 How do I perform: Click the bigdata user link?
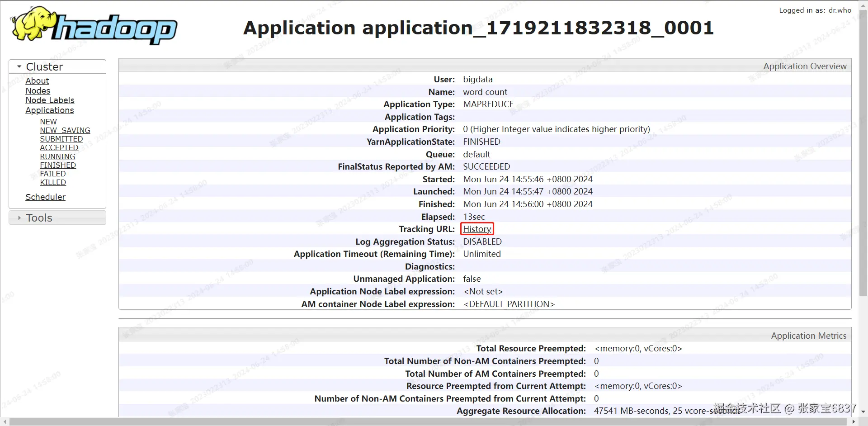tap(478, 79)
